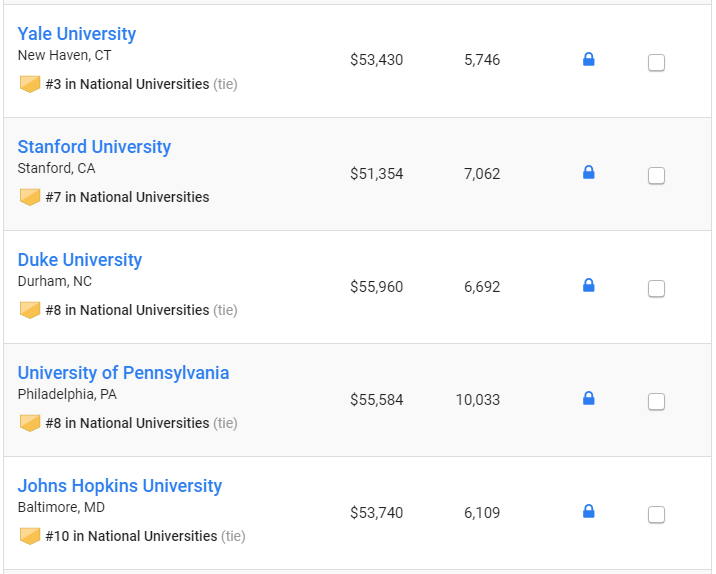The width and height of the screenshot is (716, 574).
Task: Click the ranking badge icon under Yale University
Action: pyautogui.click(x=30, y=84)
